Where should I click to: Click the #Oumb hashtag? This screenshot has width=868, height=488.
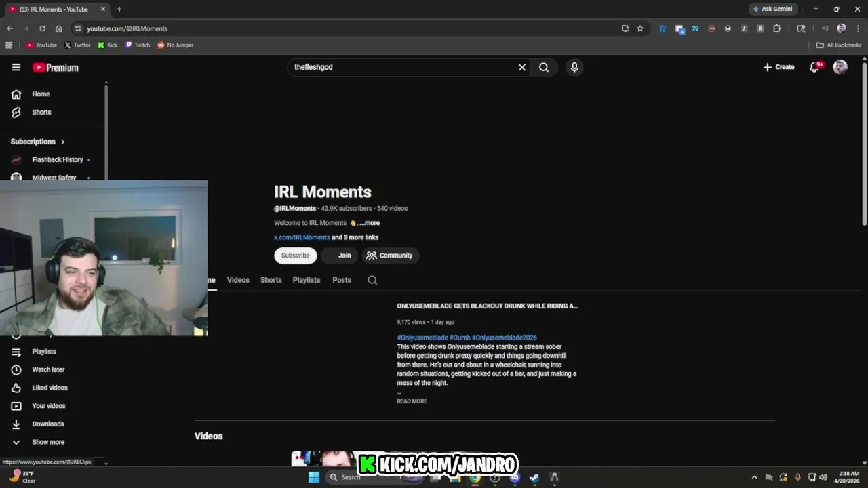pos(460,338)
